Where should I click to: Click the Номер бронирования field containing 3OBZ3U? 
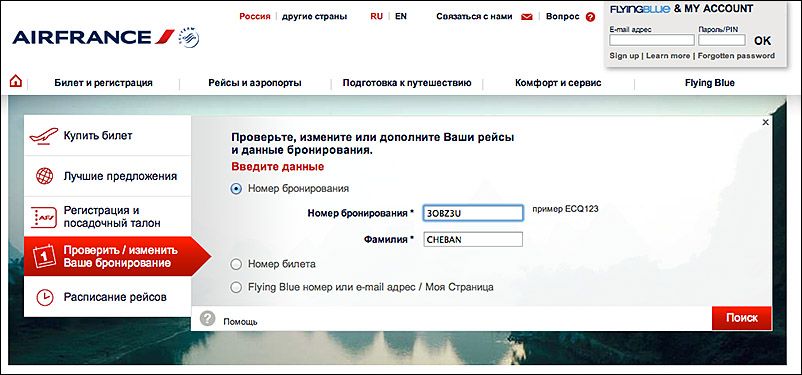click(473, 213)
